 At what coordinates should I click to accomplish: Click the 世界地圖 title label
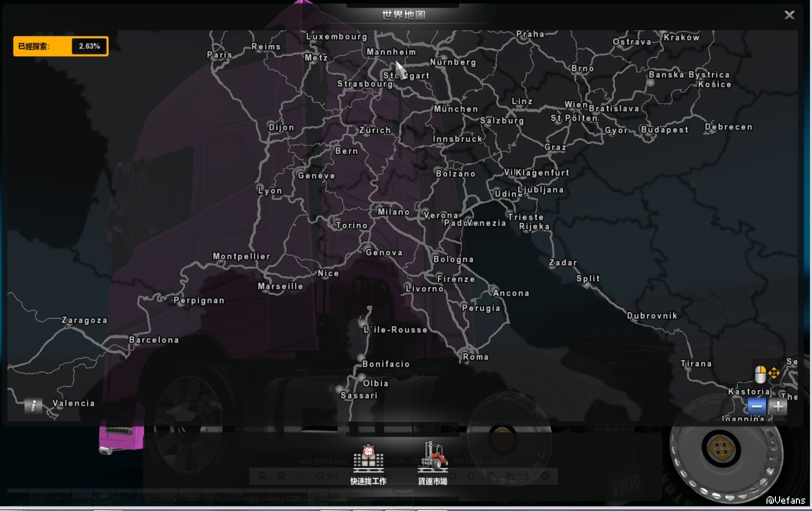point(404,15)
